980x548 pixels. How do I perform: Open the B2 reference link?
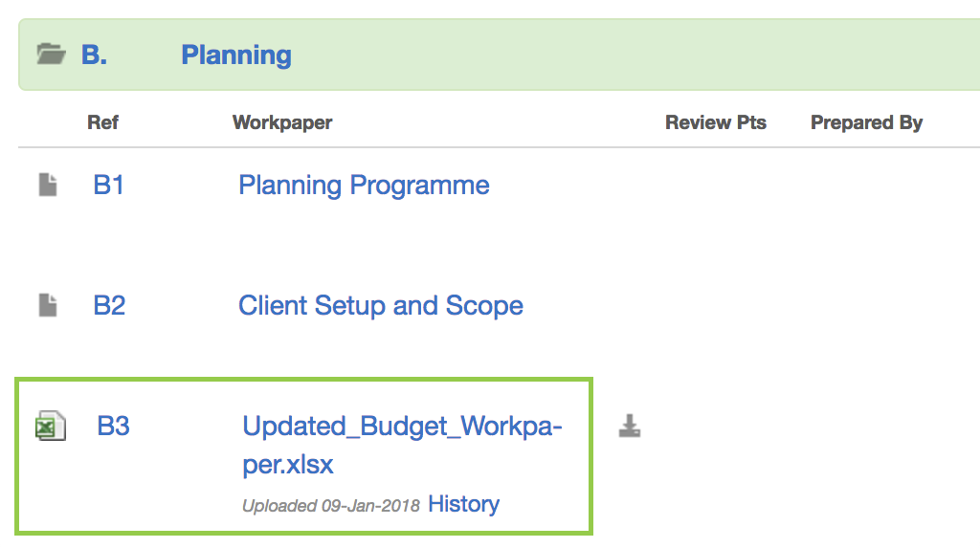pos(109,305)
